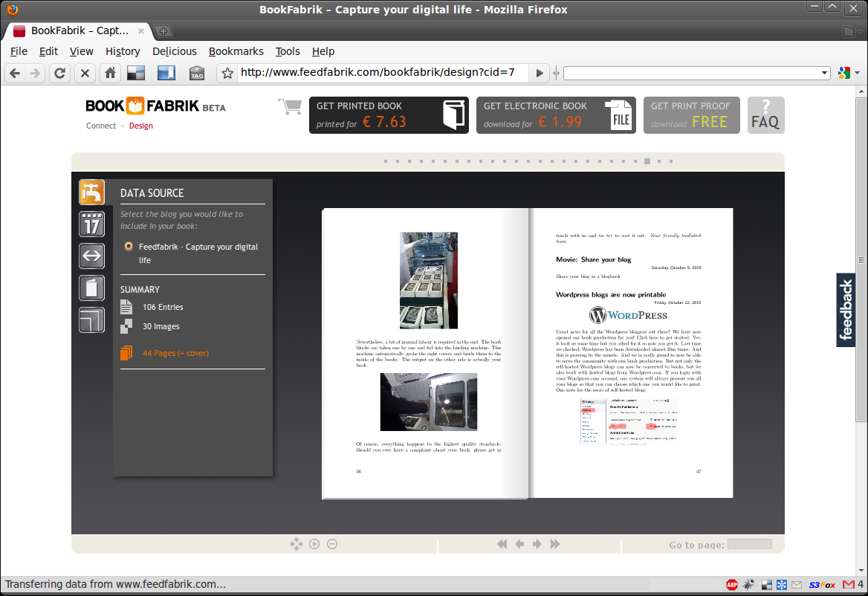Open the shopping cart

pos(290,106)
